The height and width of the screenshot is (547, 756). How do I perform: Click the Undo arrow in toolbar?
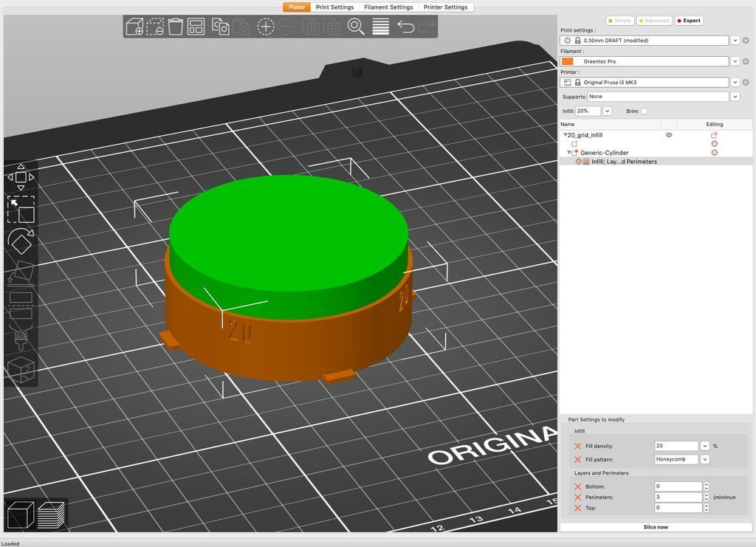pos(405,27)
